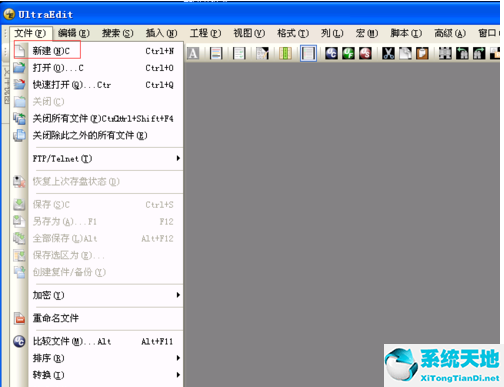Open the 宏(M) menu
Screen dimensions: 504x387
pos(367,33)
